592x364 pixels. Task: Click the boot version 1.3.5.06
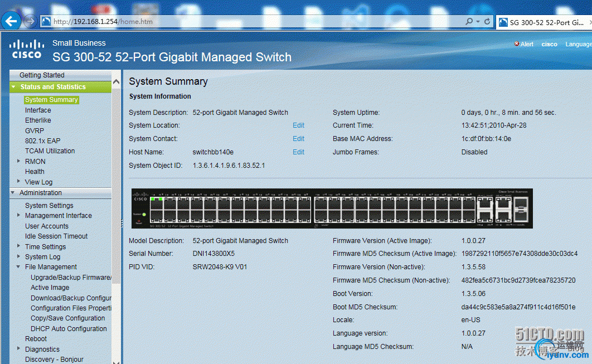click(473, 294)
